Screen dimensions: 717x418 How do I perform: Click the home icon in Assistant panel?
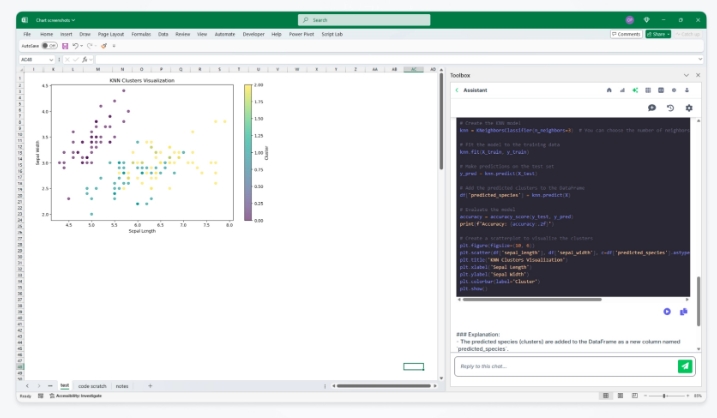[x=609, y=90]
